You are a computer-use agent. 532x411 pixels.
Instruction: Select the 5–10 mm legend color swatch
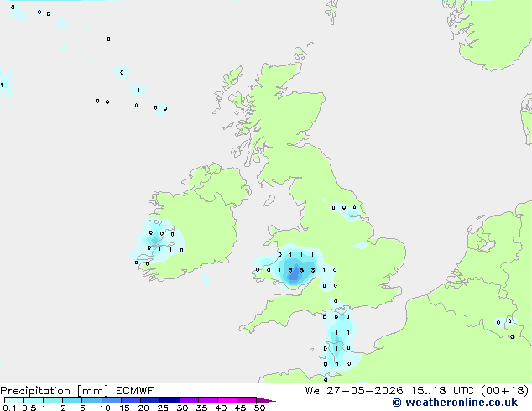click(x=91, y=400)
